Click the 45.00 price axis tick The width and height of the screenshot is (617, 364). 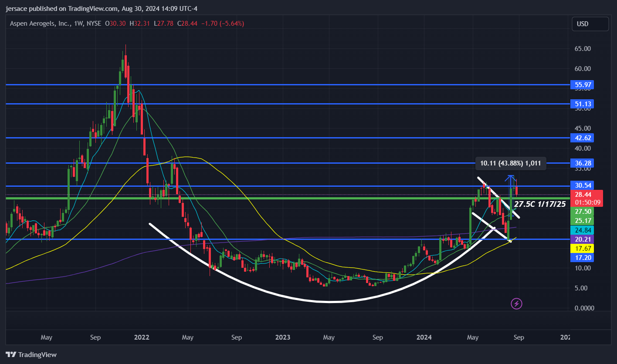[583, 128]
